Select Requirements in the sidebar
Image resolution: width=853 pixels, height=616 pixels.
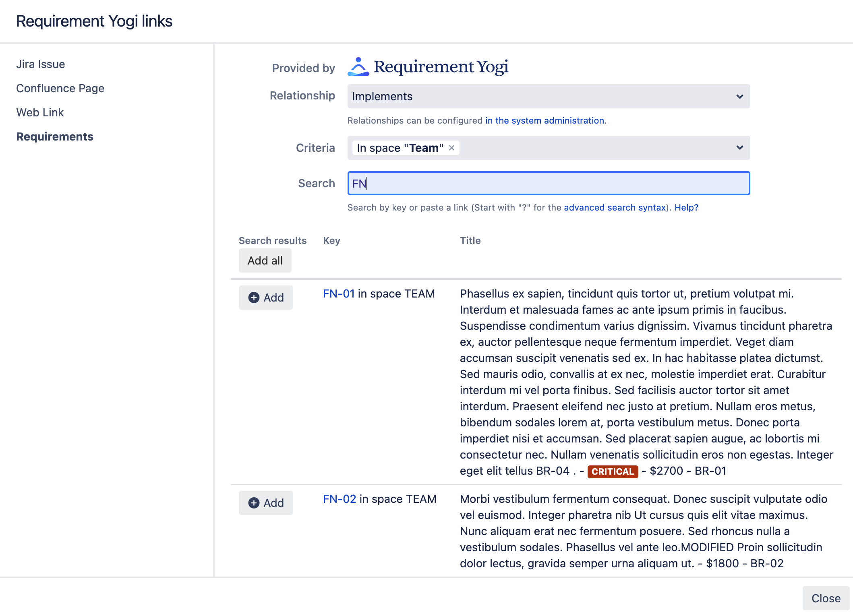click(x=55, y=136)
